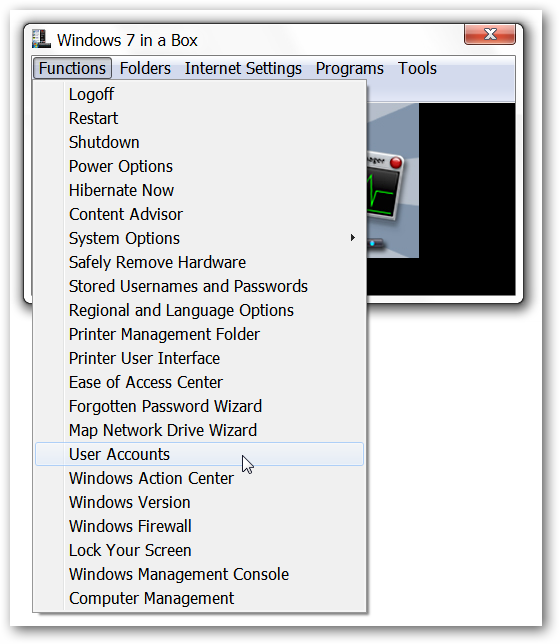Click the task manager graphic thumbnail
560x644 pixels.
[392, 180]
